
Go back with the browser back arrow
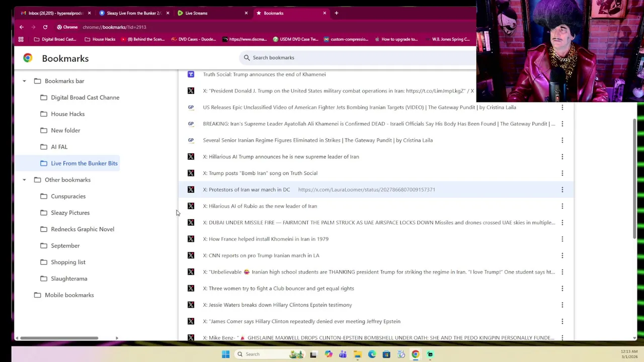[x=22, y=27]
